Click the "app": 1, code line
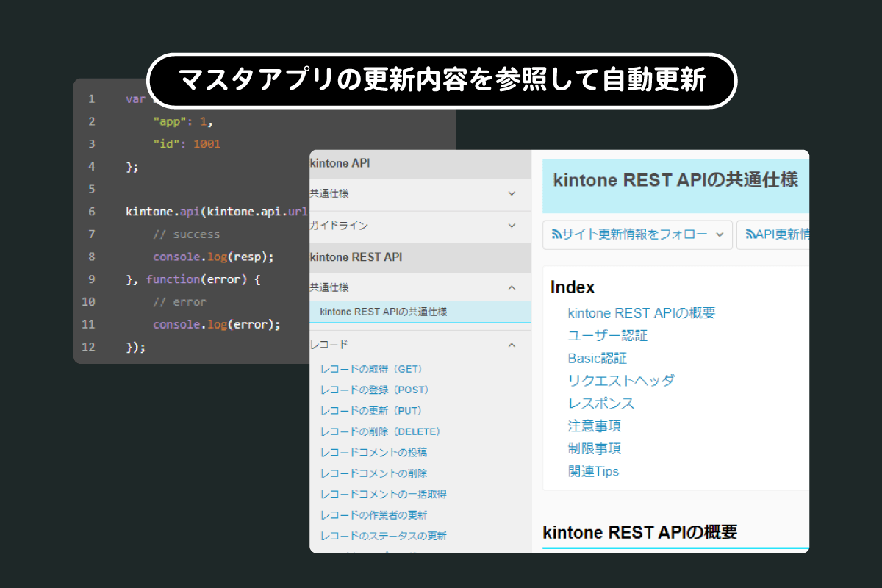 tap(183, 121)
